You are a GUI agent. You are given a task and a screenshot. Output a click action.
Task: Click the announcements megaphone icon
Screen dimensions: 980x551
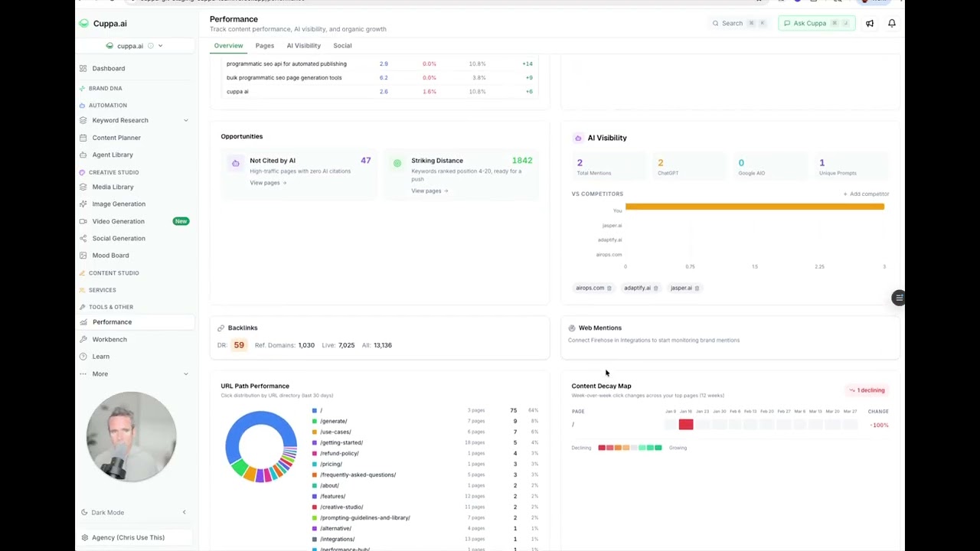870,24
